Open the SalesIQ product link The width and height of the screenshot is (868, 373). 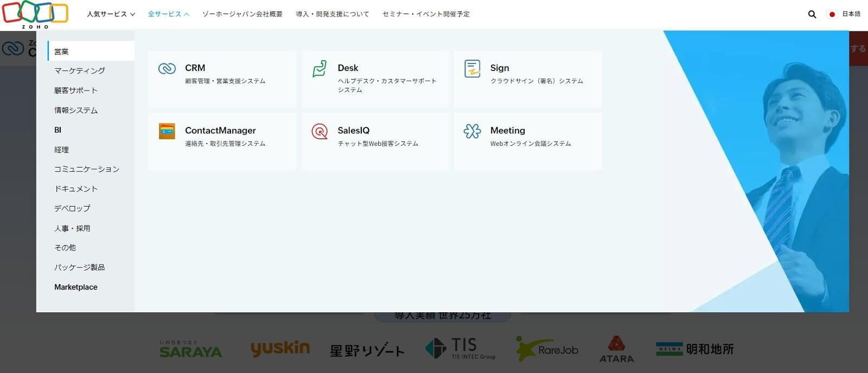point(353,130)
